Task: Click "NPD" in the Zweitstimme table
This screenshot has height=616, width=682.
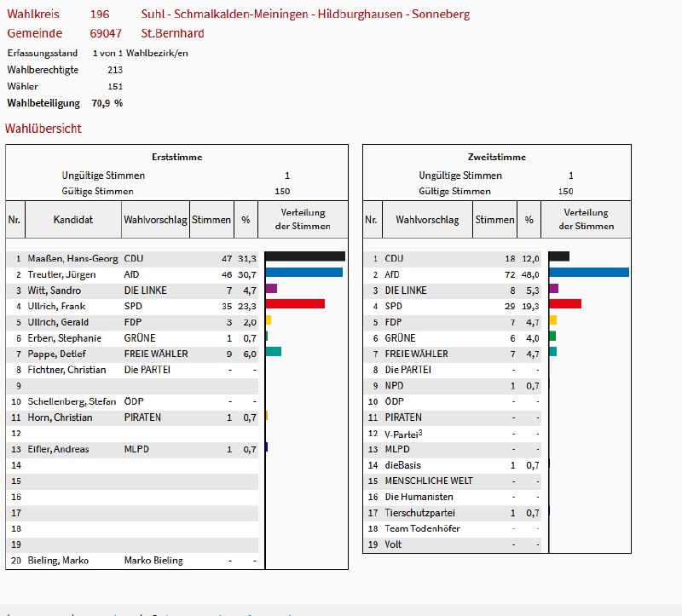Action: click(394, 386)
